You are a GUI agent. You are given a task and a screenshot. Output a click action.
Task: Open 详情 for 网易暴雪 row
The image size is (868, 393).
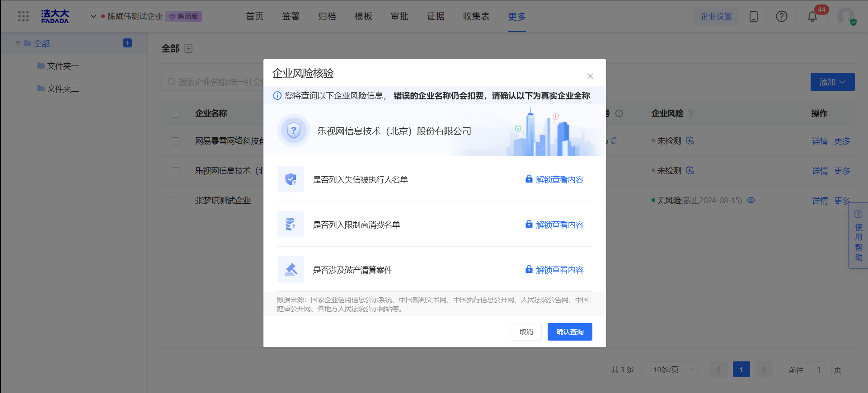click(820, 141)
